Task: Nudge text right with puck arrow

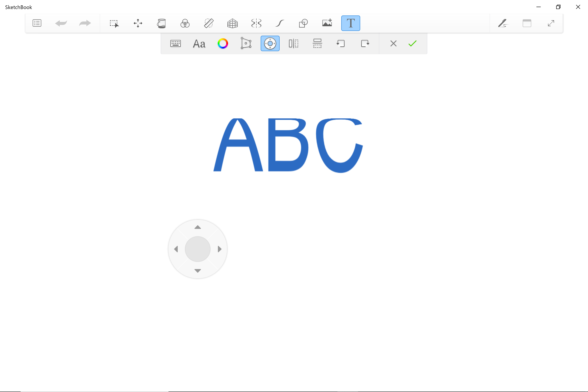Action: (x=219, y=249)
